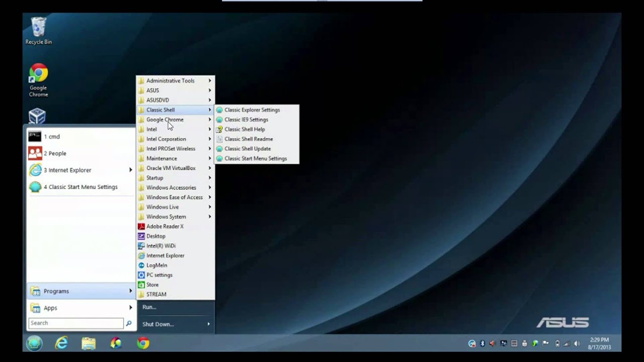
Task: Open pinned item 2 People
Action: (81, 153)
